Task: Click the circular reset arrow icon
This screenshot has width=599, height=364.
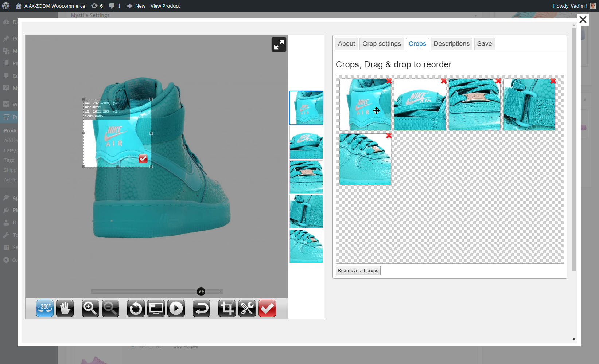Action: coord(136,308)
